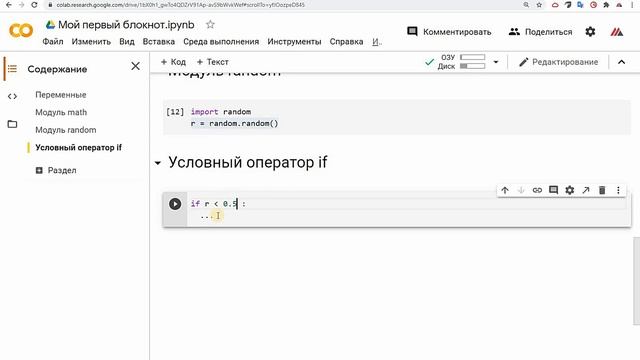Open cell settings gear icon
Viewport: 640px width, 360px height.
(570, 190)
